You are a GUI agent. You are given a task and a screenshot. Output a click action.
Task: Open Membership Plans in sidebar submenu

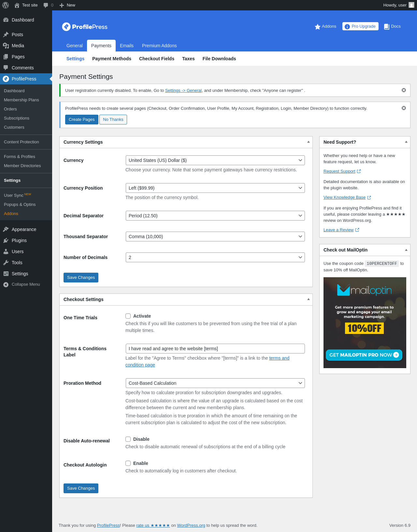[x=22, y=100]
